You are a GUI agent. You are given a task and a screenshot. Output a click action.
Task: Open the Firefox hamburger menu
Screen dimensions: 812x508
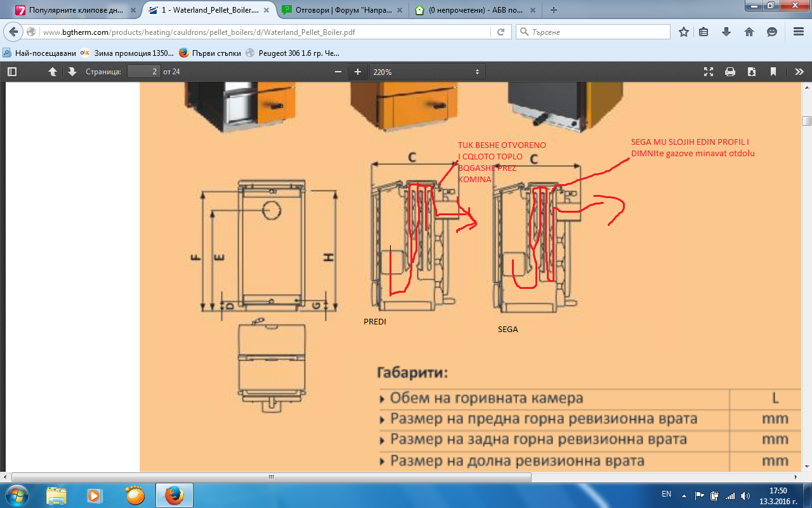click(798, 32)
